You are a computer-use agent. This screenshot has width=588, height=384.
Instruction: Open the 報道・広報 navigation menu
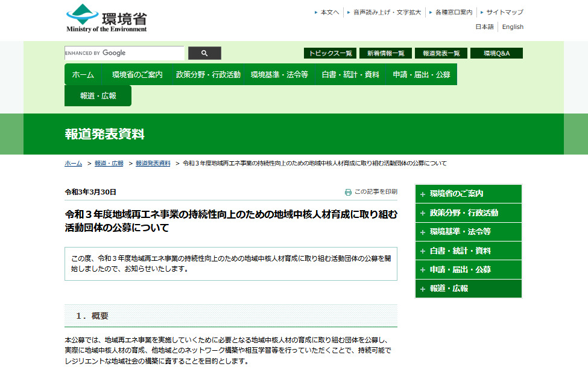(98, 95)
